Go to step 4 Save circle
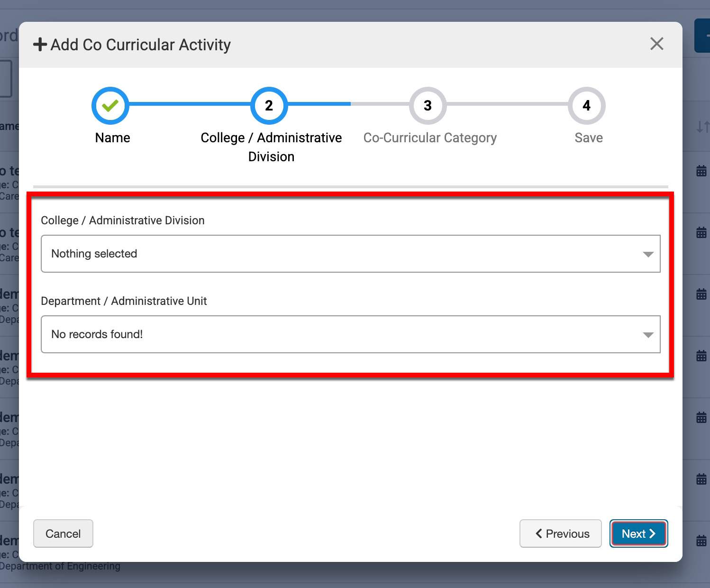Viewport: 710px width, 588px height. click(586, 105)
